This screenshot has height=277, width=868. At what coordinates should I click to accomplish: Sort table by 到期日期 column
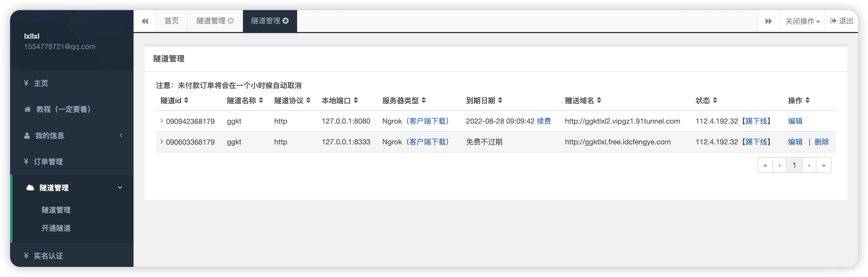pos(484,100)
